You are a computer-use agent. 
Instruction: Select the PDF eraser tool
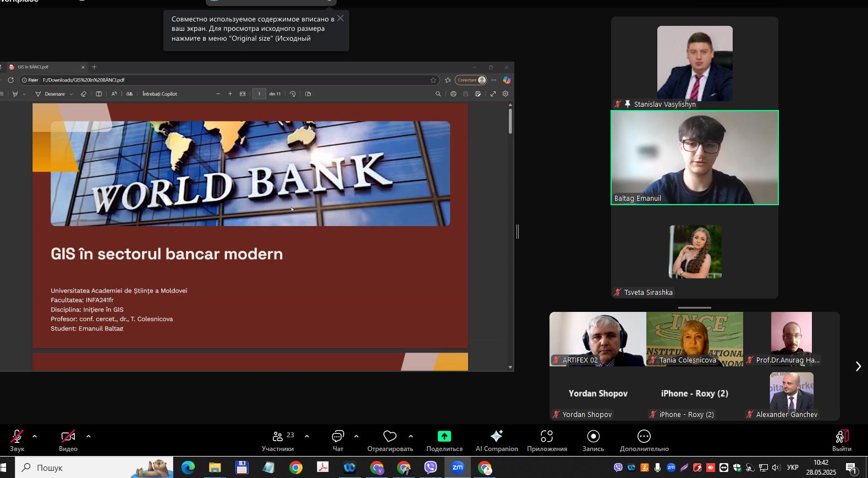coord(84,94)
